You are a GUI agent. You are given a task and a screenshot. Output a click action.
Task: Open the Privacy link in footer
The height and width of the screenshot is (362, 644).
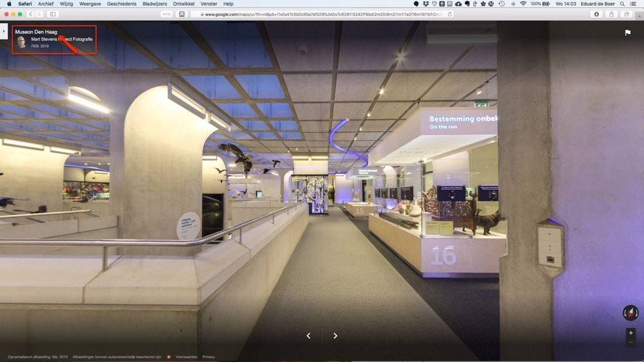coord(208,357)
